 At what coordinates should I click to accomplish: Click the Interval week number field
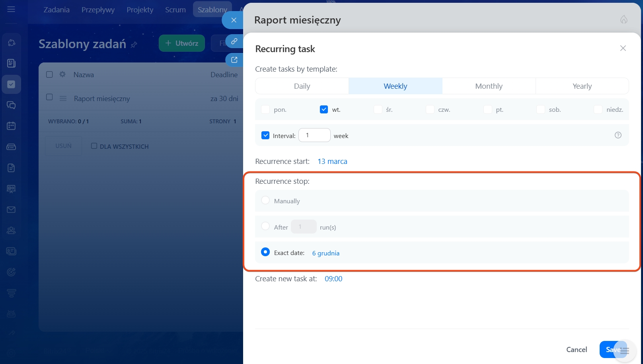pos(314,135)
